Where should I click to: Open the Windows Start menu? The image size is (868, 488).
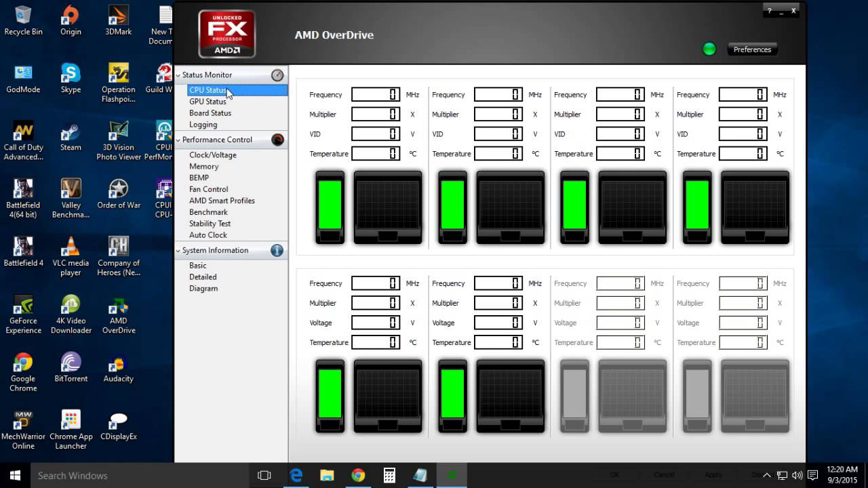point(15,475)
